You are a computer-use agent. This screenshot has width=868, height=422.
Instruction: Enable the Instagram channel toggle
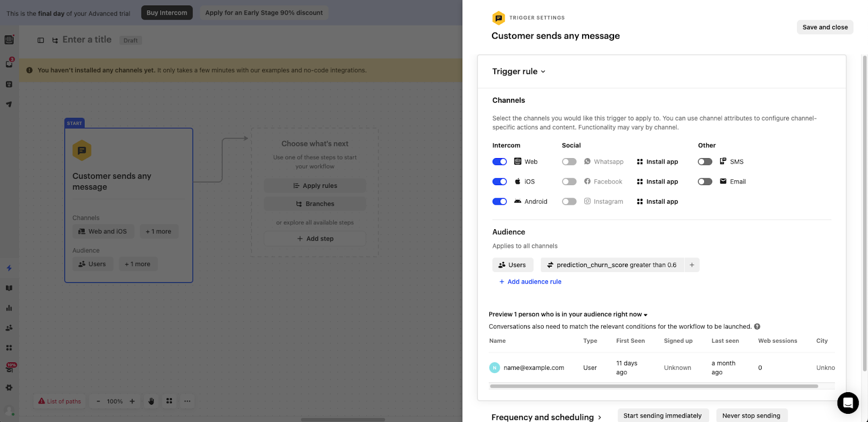[569, 201]
